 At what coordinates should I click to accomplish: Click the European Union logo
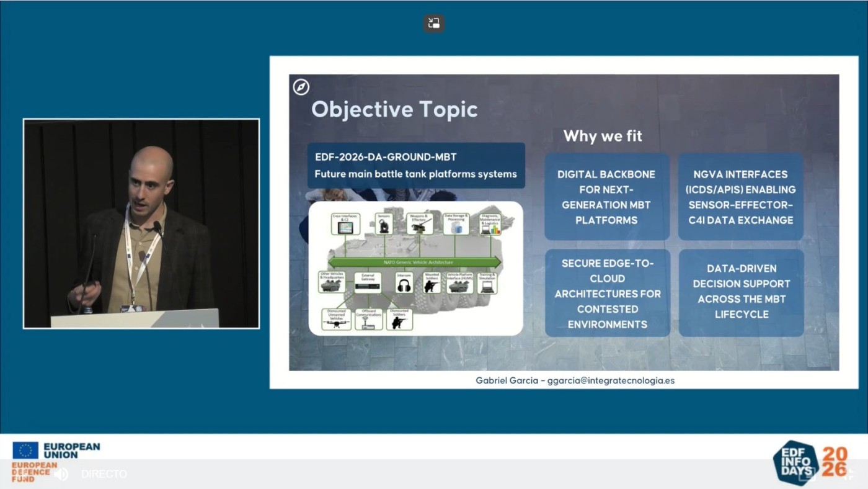(x=56, y=451)
